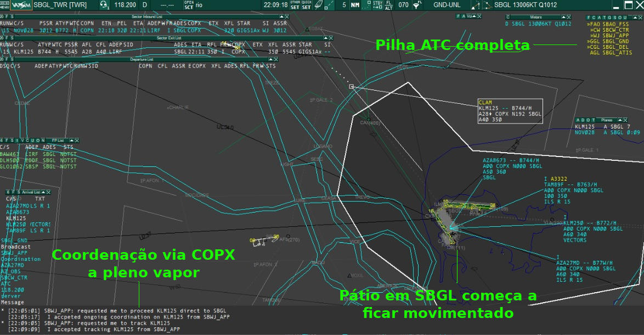Close the Departure List

[276, 60]
